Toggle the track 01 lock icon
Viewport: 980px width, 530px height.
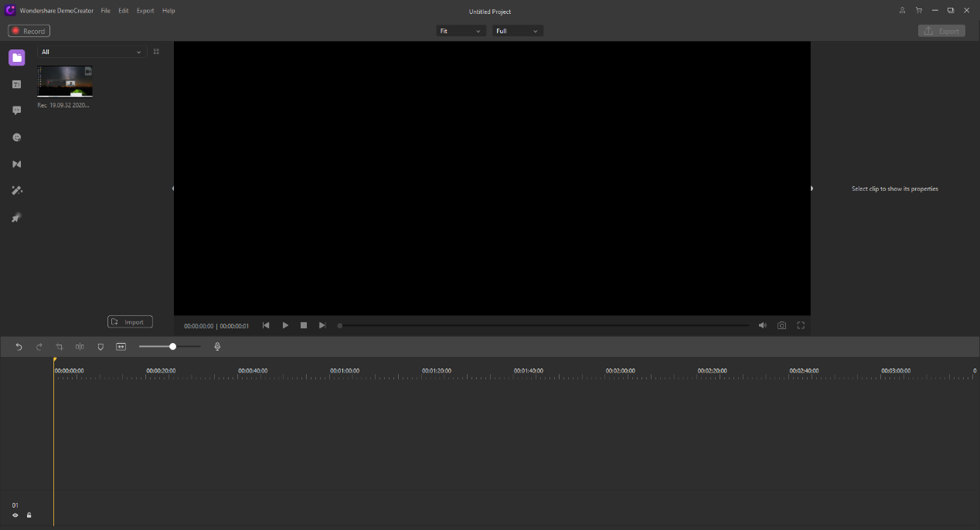(29, 515)
